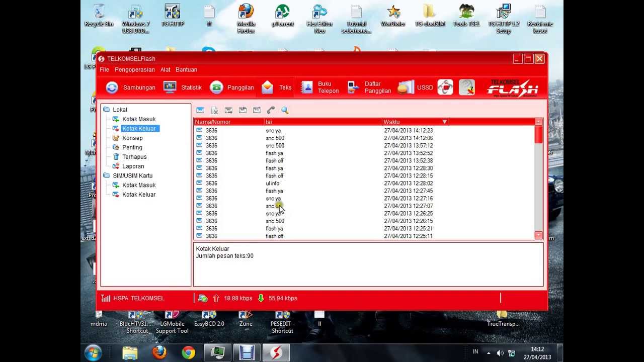Show hidden tray icons arrow

coord(489,353)
